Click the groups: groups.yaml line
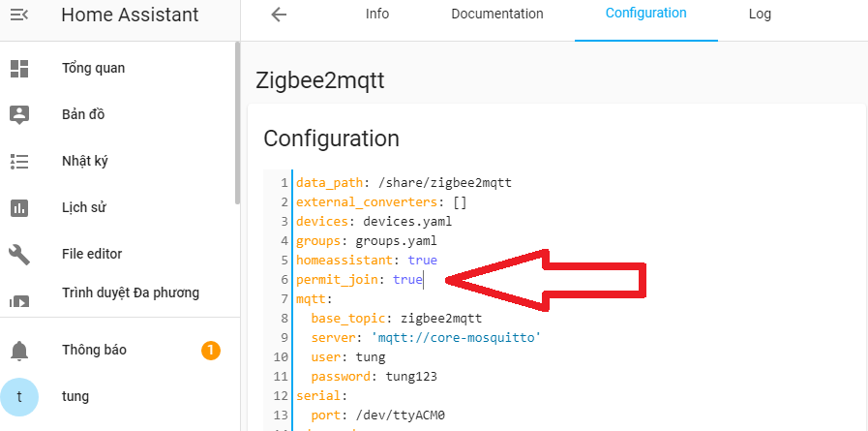 point(367,241)
